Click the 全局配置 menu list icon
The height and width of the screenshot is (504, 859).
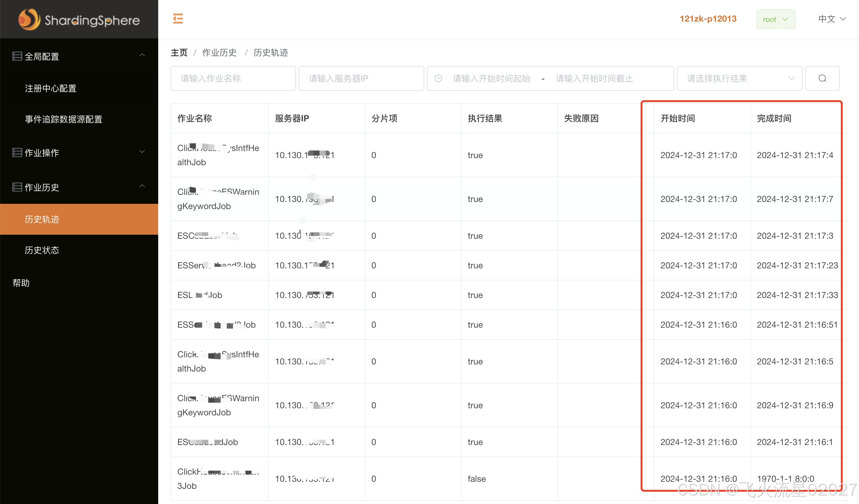tap(17, 56)
